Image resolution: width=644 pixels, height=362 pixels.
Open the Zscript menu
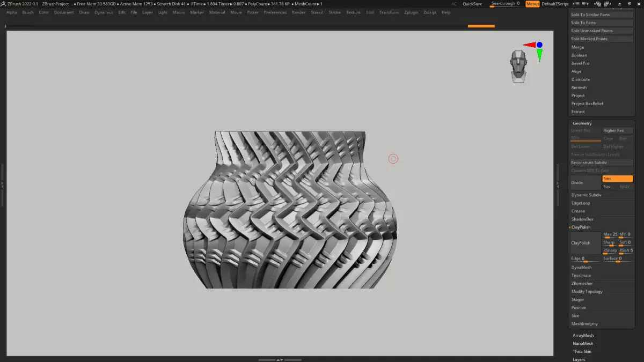click(x=430, y=12)
